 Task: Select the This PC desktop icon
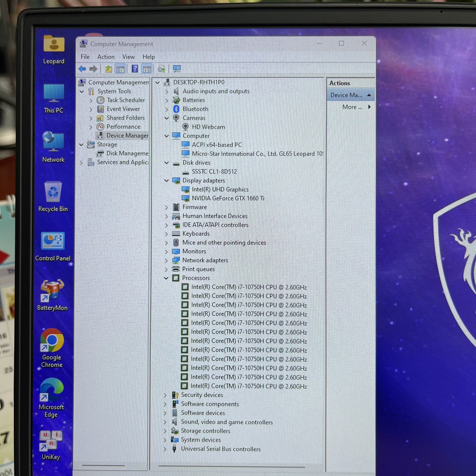coord(54,98)
